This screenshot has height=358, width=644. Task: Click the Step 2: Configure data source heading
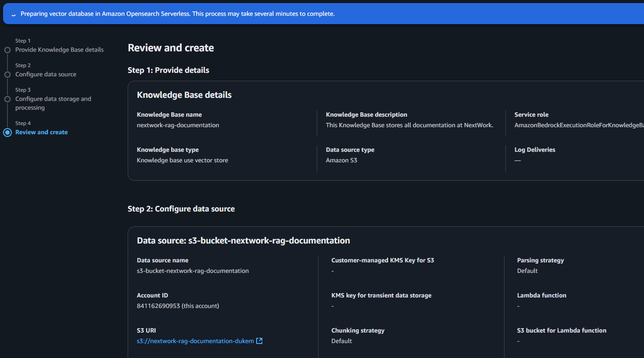tap(181, 209)
